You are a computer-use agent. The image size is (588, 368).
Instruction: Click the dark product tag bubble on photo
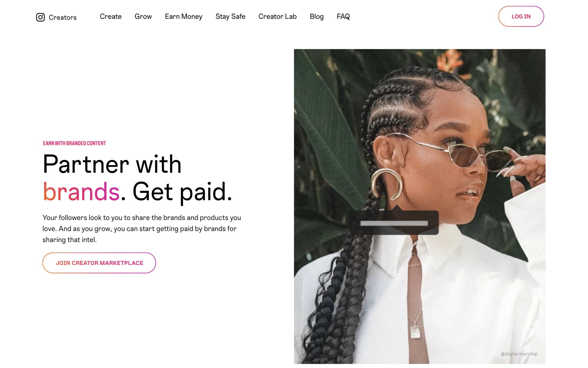click(x=394, y=221)
